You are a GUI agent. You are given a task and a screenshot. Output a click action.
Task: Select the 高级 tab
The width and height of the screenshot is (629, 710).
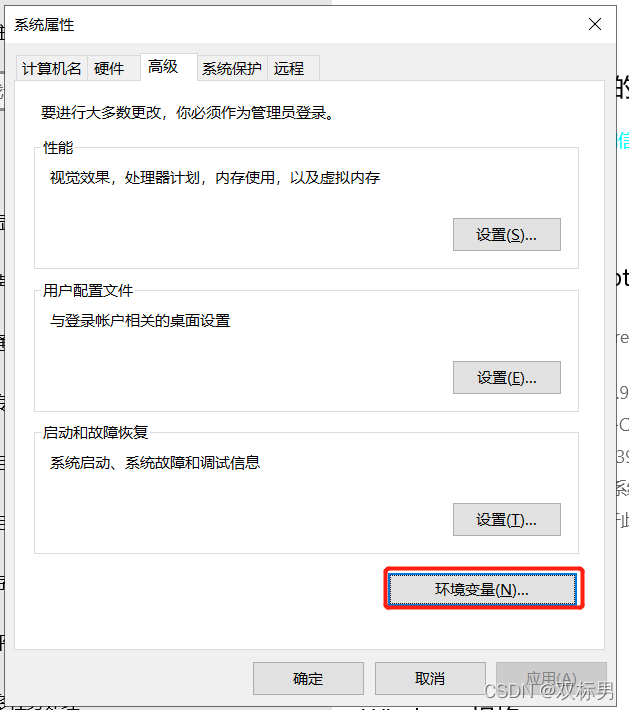tap(168, 67)
